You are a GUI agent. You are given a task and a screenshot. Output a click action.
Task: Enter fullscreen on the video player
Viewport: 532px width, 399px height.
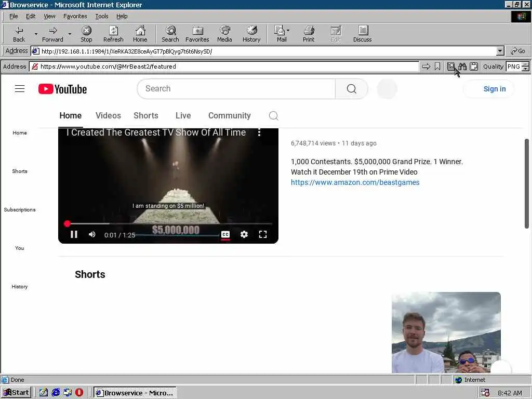coord(262,234)
